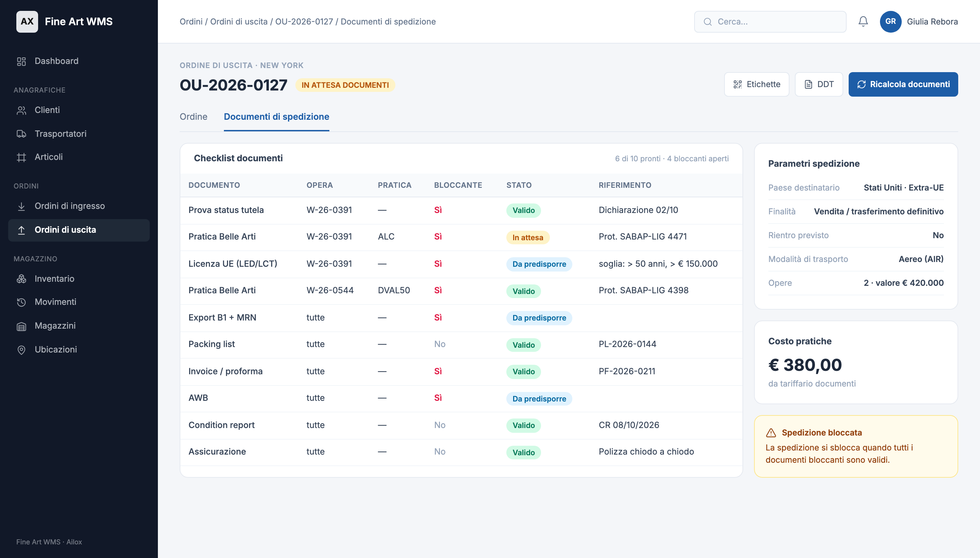Click the DDT button
The image size is (980, 558).
(x=819, y=84)
